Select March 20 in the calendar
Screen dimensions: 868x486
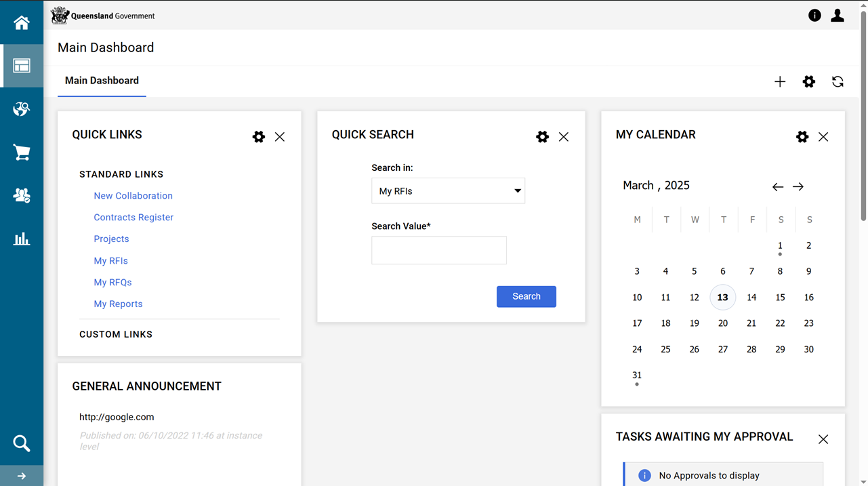pos(723,323)
